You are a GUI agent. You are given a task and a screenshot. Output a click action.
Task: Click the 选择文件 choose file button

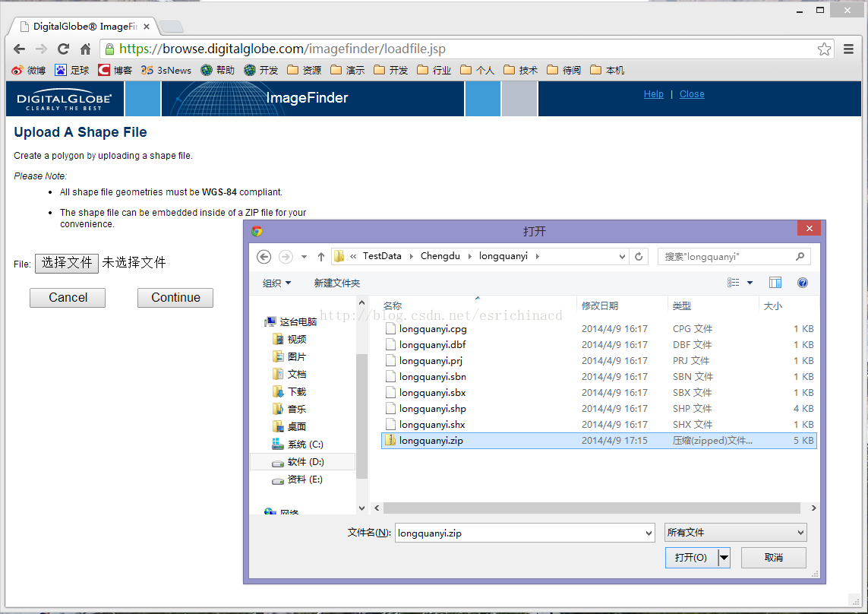tap(67, 263)
